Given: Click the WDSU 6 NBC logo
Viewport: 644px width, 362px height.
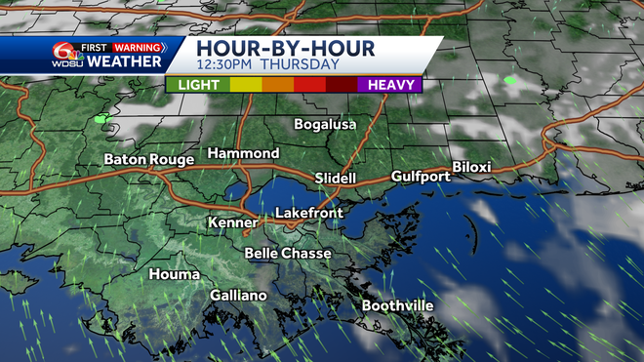Looking at the screenshot, I should click(67, 55).
